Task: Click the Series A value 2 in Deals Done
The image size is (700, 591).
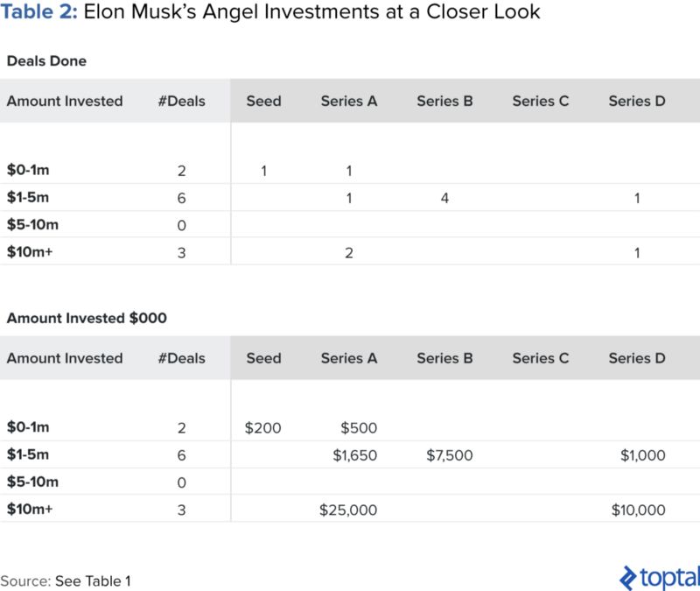Action: (348, 252)
